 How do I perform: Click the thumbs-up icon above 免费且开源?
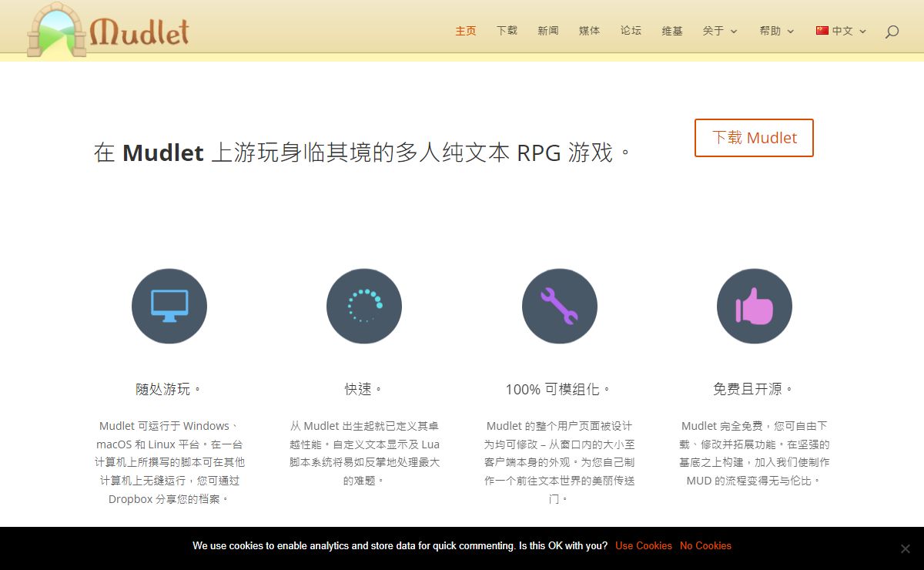coord(755,306)
